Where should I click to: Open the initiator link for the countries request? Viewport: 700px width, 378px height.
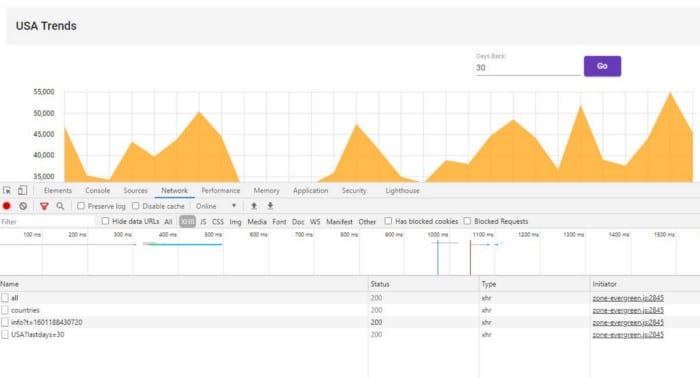(628, 310)
